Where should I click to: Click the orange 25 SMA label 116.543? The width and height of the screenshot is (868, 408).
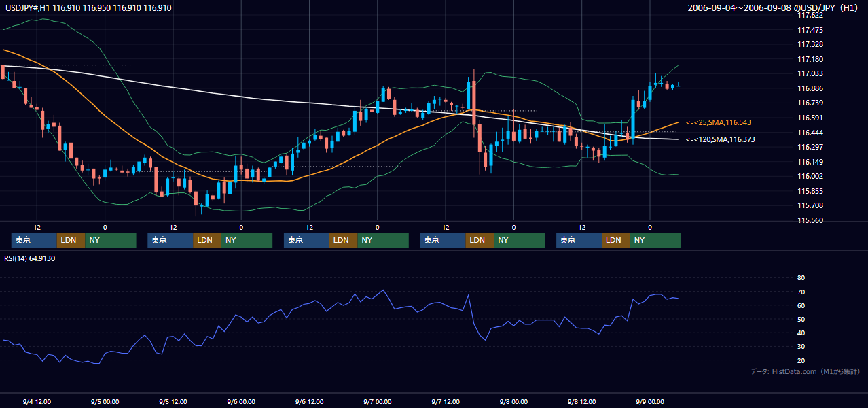coord(719,122)
